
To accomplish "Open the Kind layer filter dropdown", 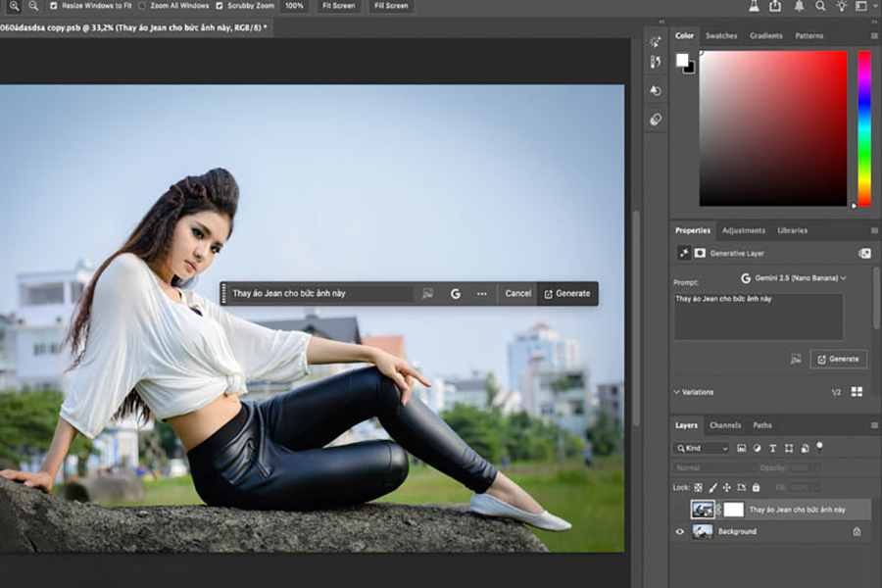I will (x=702, y=448).
